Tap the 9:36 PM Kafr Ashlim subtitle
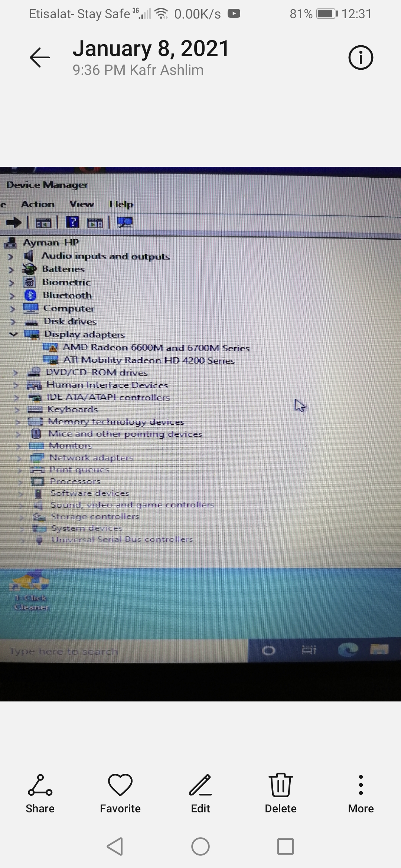 [x=138, y=70]
